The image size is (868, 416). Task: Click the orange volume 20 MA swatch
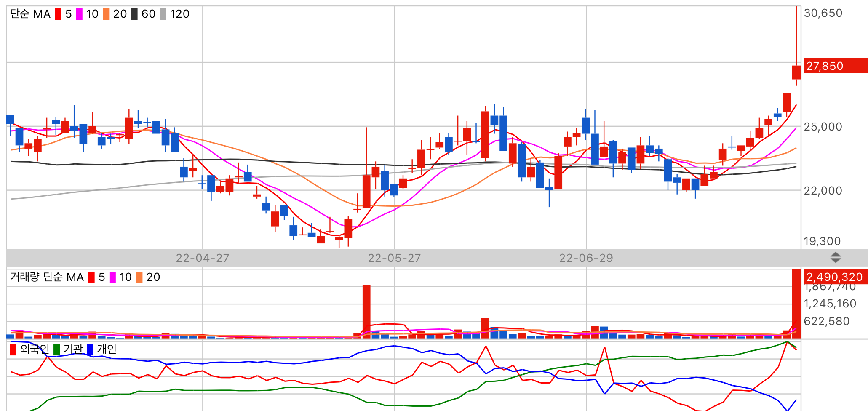pos(139,277)
